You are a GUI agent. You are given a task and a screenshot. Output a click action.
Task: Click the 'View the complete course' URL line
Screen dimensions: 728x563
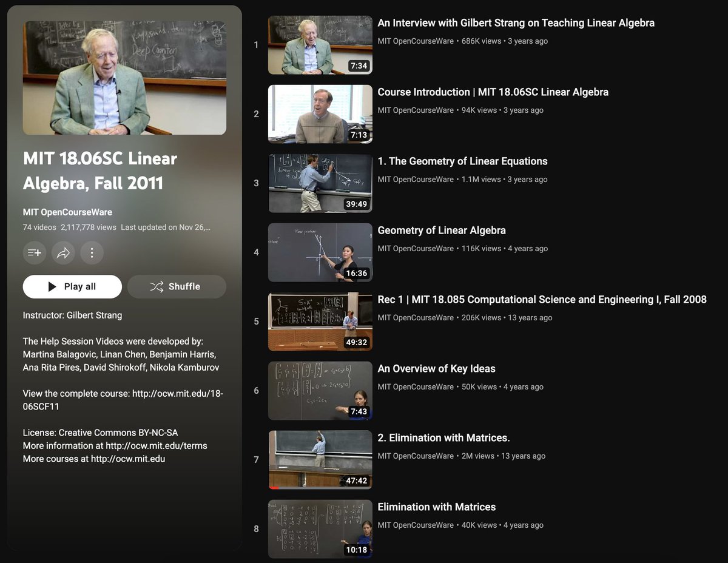coord(123,400)
